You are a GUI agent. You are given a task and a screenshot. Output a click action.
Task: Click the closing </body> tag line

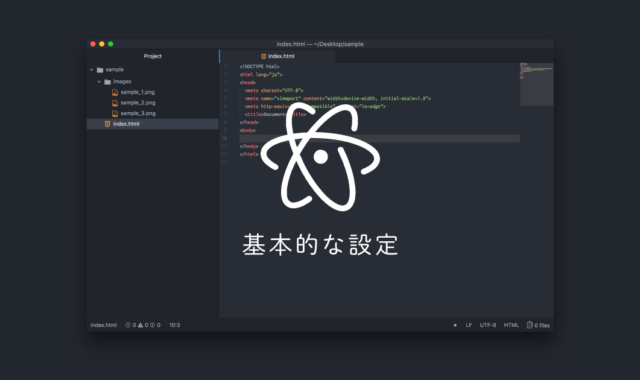pos(249,146)
